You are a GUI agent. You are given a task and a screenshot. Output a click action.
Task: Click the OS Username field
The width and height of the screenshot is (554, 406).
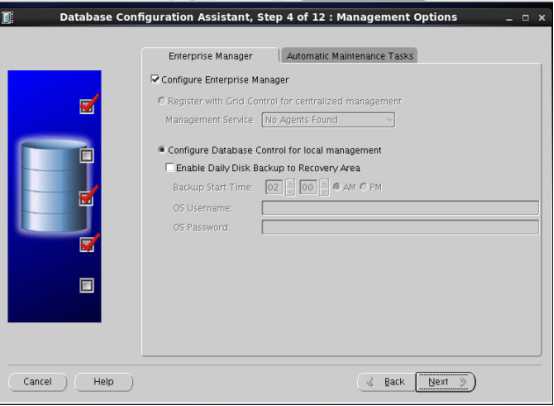tap(400, 207)
